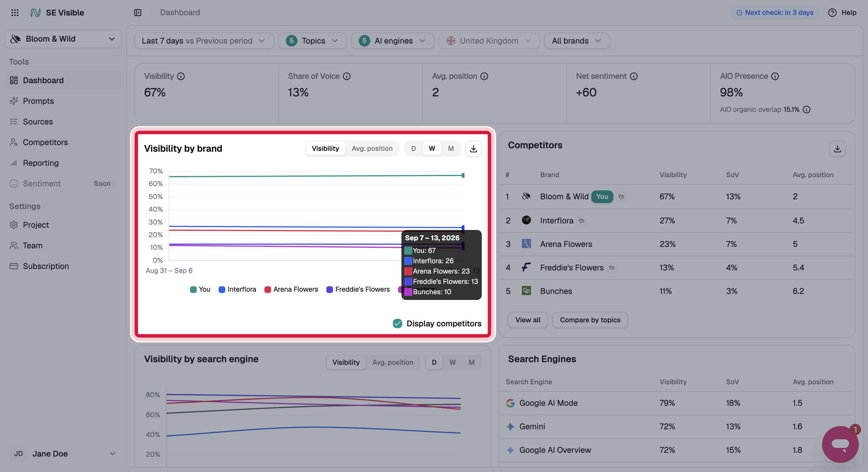Viewport: 868px width, 472px height.
Task: Open Sources in sidebar
Action: click(x=63, y=122)
